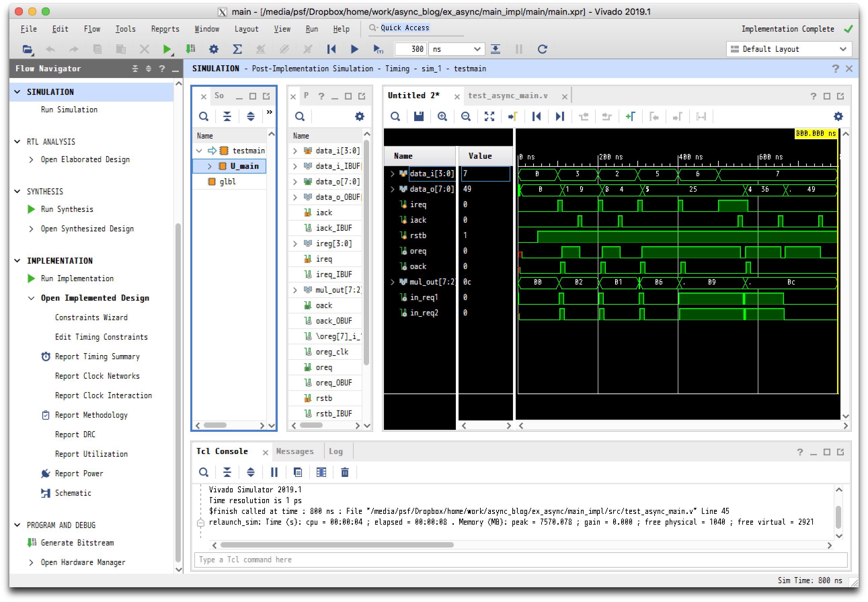
Task: Clear the Tcl Console with trash icon
Action: click(x=345, y=472)
